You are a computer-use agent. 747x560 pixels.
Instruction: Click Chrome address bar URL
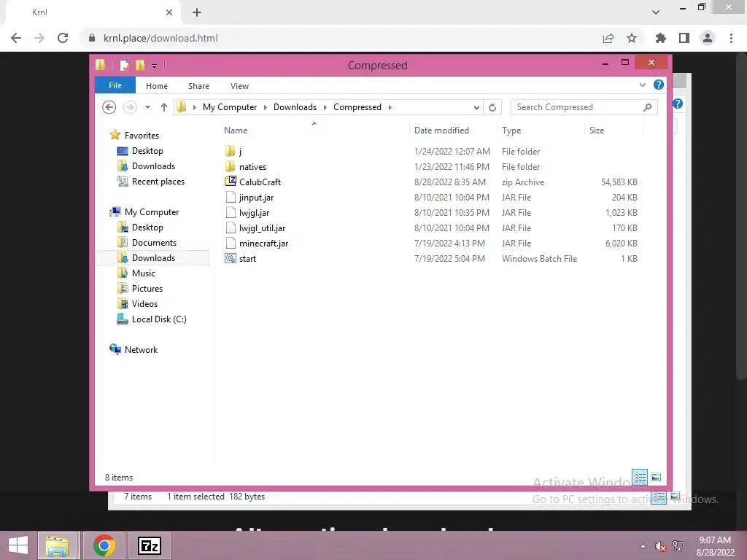tap(160, 38)
